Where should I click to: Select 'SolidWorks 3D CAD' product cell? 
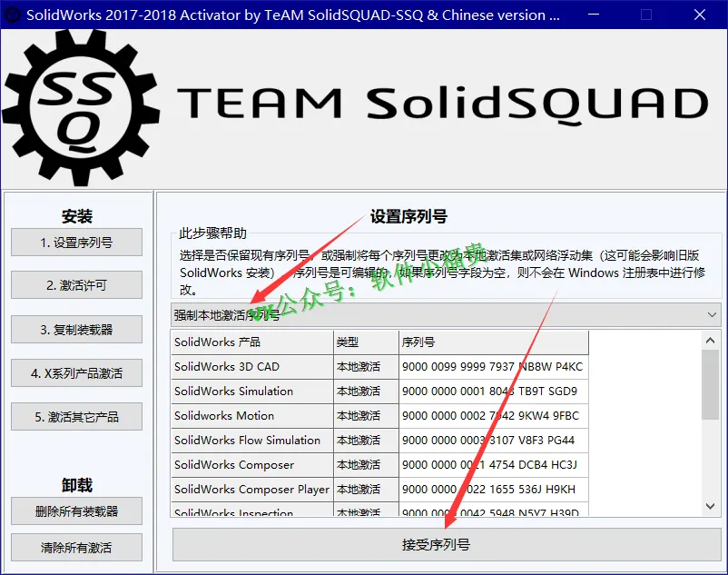click(252, 367)
